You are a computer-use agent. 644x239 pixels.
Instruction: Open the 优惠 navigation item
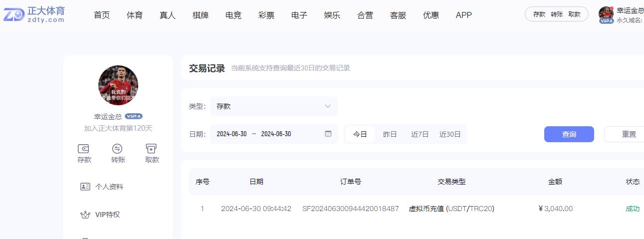point(431,15)
